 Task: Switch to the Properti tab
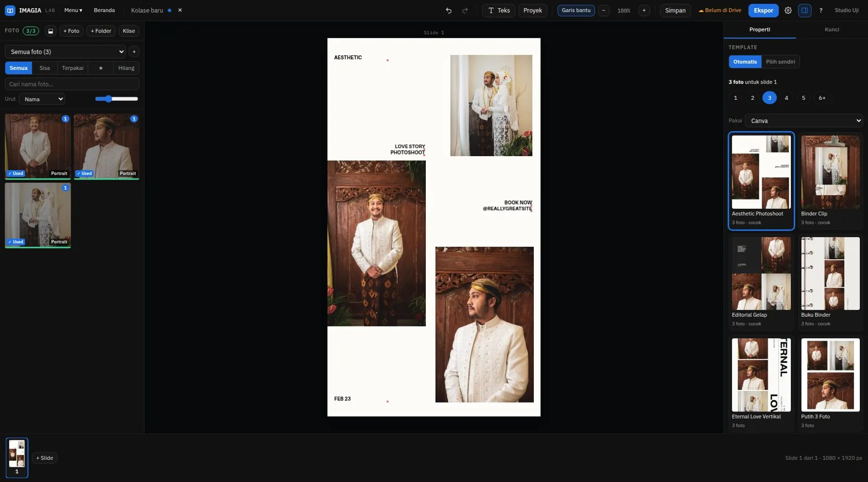click(759, 30)
